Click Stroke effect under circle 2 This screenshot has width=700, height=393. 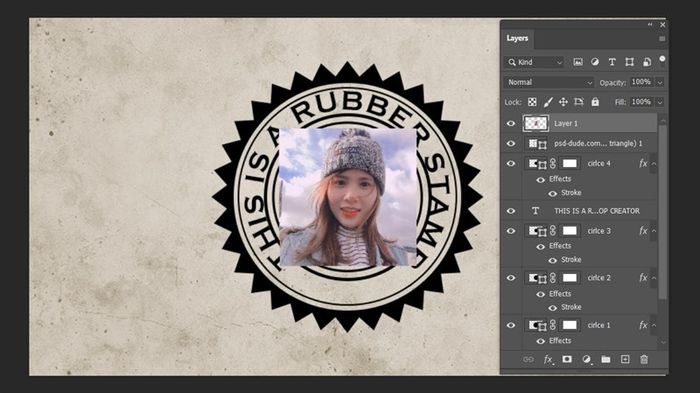point(571,307)
